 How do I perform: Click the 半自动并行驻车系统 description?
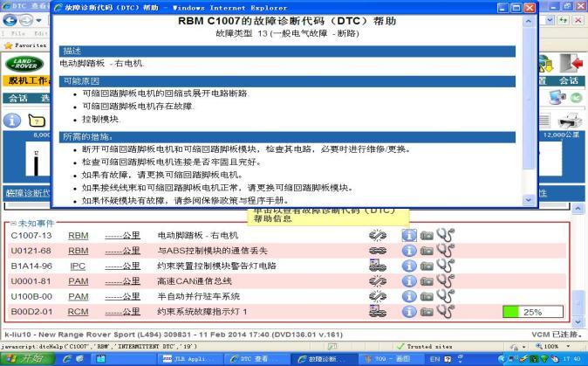pyautogui.click(x=199, y=296)
